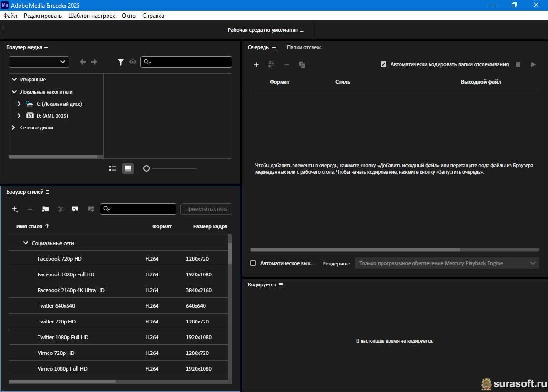Expand the D: (AME 2025) drive

pos(19,116)
